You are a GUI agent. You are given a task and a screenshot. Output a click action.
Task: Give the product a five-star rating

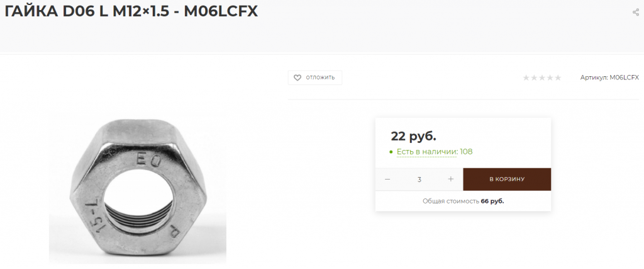click(557, 77)
